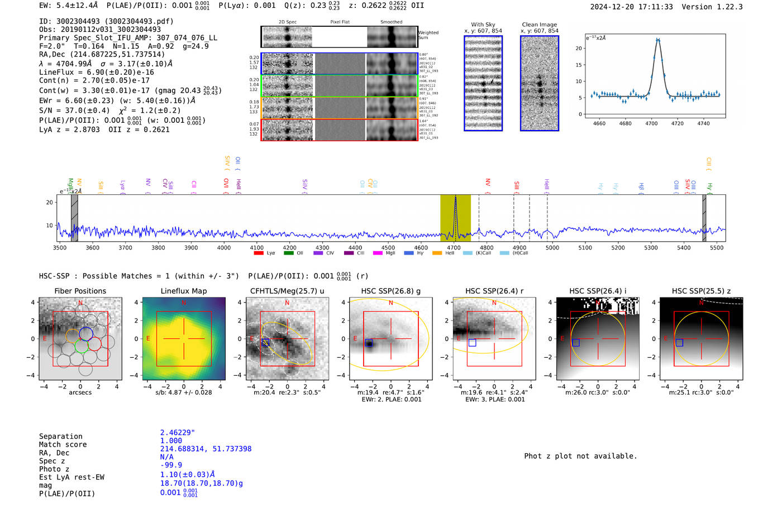Click the blue match square in the g-band image

[x=369, y=343]
